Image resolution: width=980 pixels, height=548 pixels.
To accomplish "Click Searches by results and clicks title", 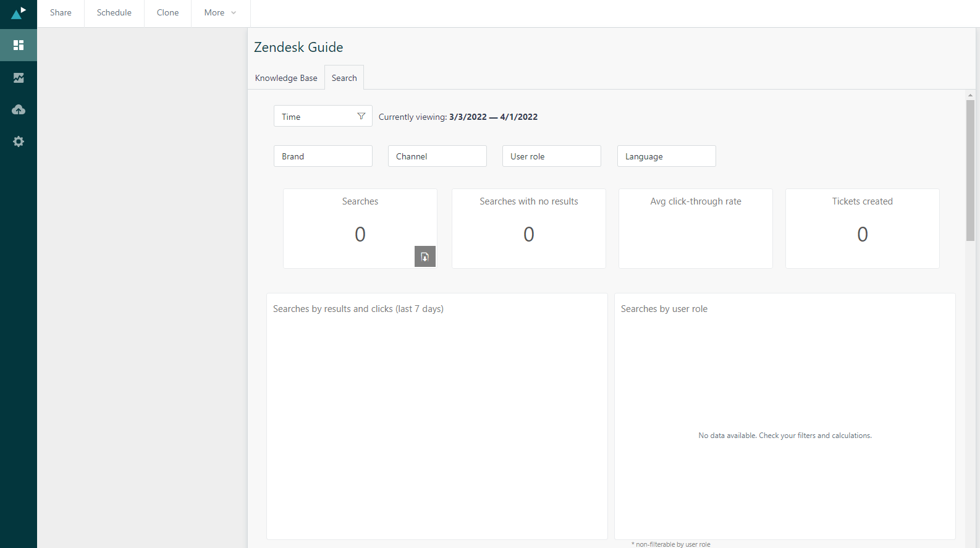I will click(x=358, y=309).
